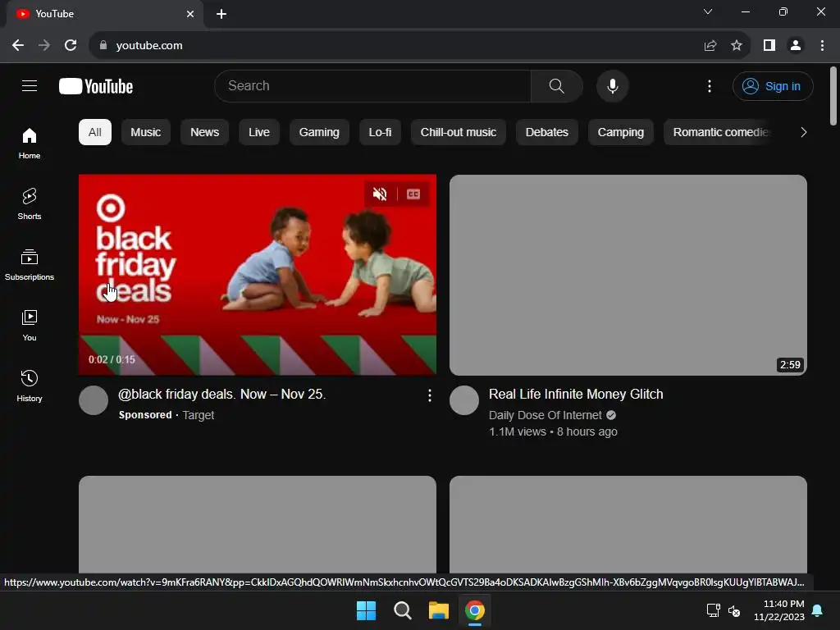Reload the YouTube page
840x630 pixels.
coord(71,45)
